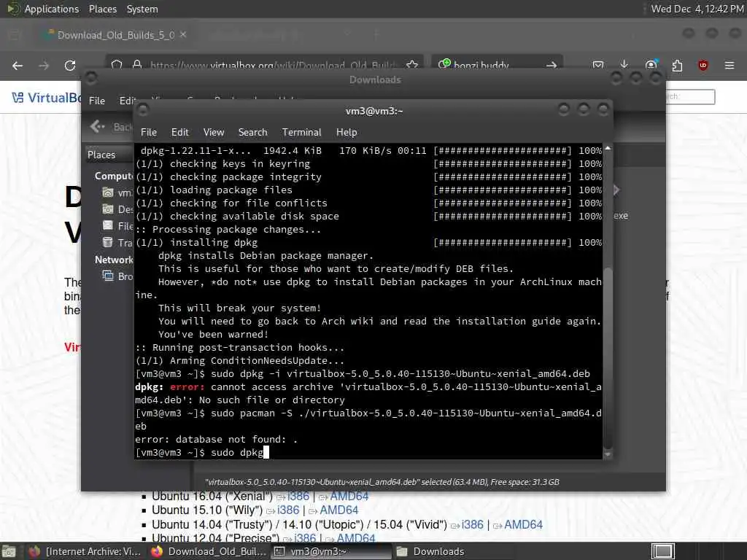Image resolution: width=747 pixels, height=560 pixels.
Task: Click the terminal scrollbar up arrow
Action: [608, 148]
